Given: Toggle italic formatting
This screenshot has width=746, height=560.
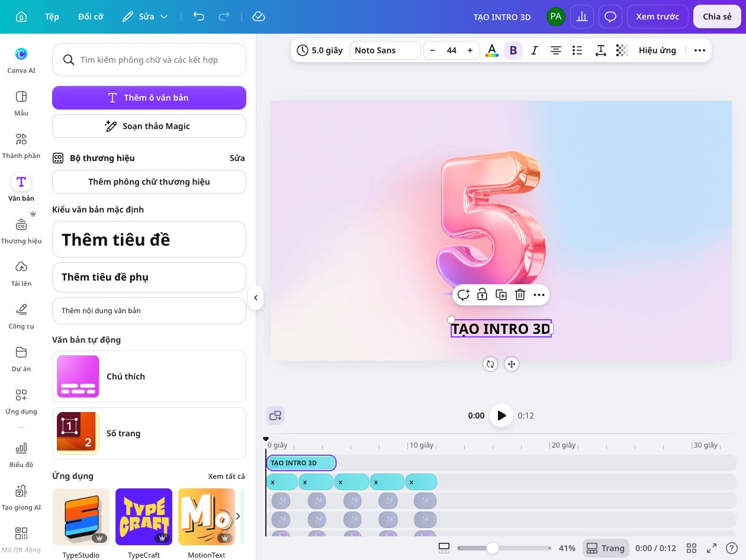Looking at the screenshot, I should [535, 50].
